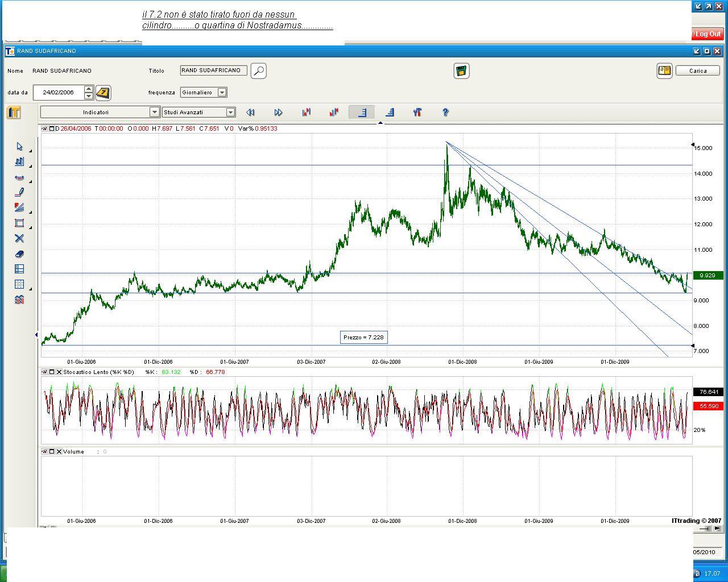
Task: Select the arrow pointer tool
Action: pyautogui.click(x=19, y=147)
